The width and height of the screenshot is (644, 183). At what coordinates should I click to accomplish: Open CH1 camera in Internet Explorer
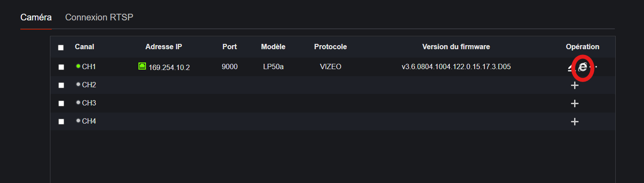tap(583, 67)
